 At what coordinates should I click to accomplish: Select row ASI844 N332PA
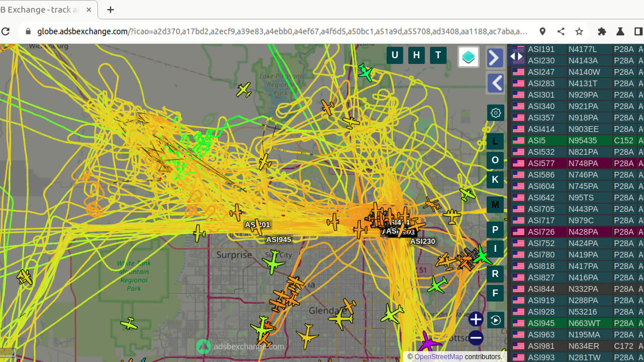[x=578, y=289]
